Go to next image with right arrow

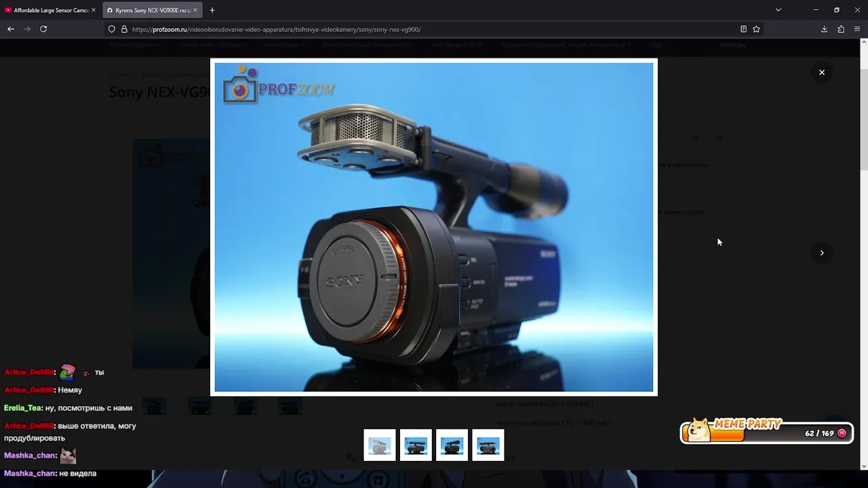click(x=821, y=253)
